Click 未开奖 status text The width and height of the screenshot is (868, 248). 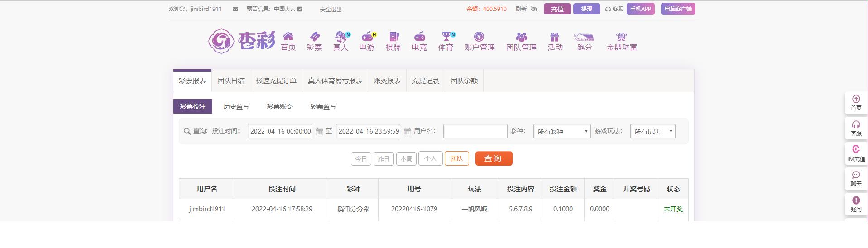point(673,209)
